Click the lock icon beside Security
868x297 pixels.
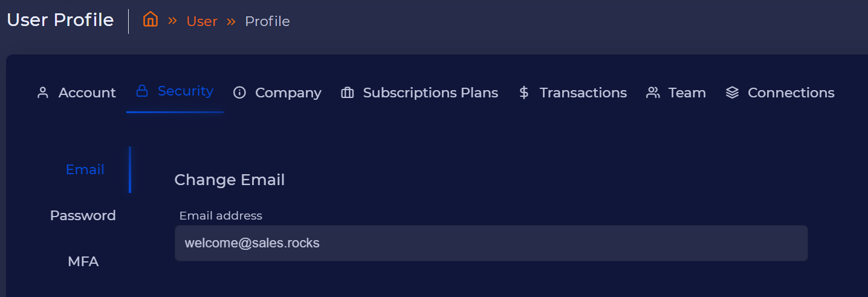coord(142,91)
